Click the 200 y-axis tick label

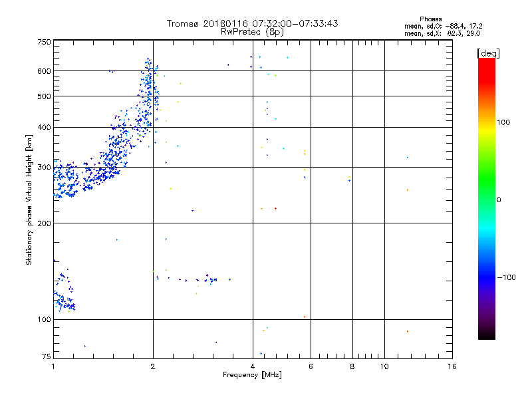44,223
